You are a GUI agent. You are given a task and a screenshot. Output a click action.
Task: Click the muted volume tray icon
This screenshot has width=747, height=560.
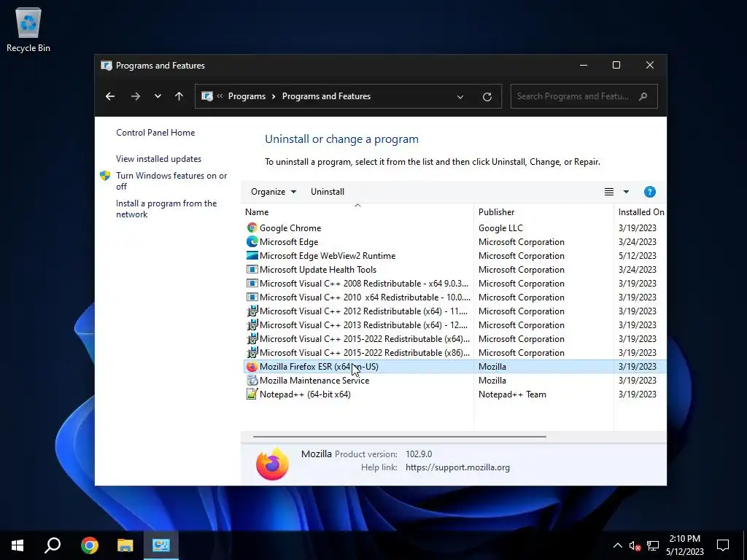(x=635, y=545)
